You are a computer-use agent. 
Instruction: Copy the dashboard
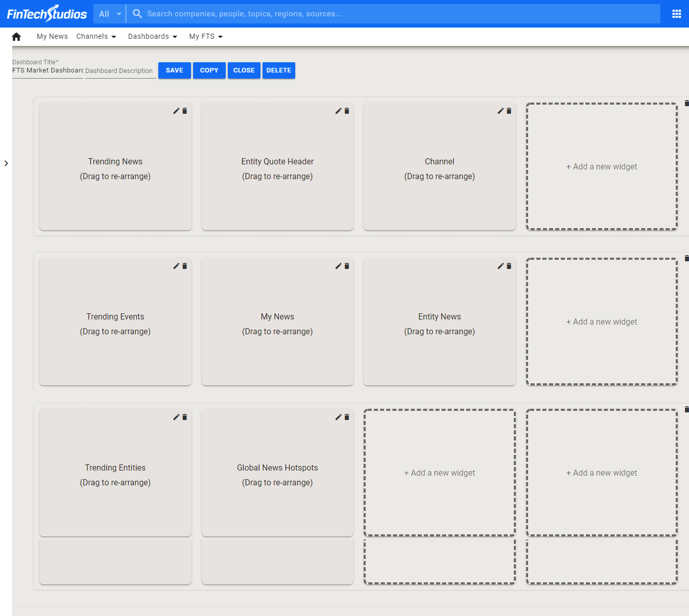pos(209,70)
